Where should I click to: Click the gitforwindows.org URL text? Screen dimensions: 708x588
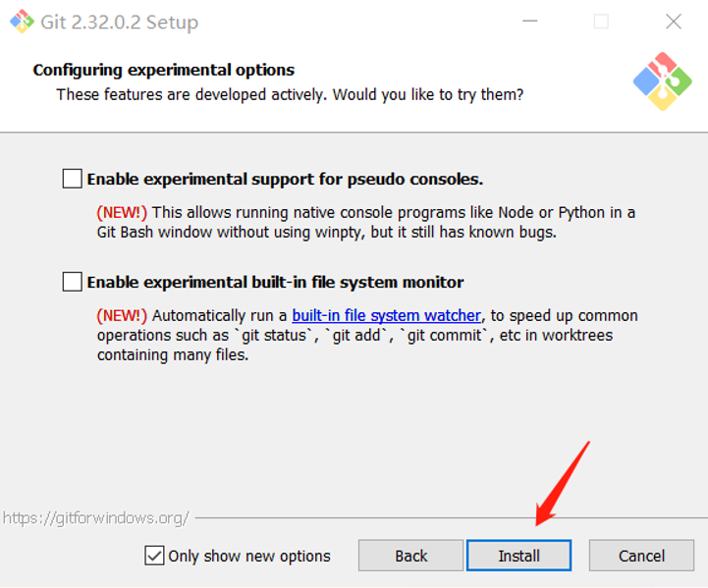click(95, 518)
